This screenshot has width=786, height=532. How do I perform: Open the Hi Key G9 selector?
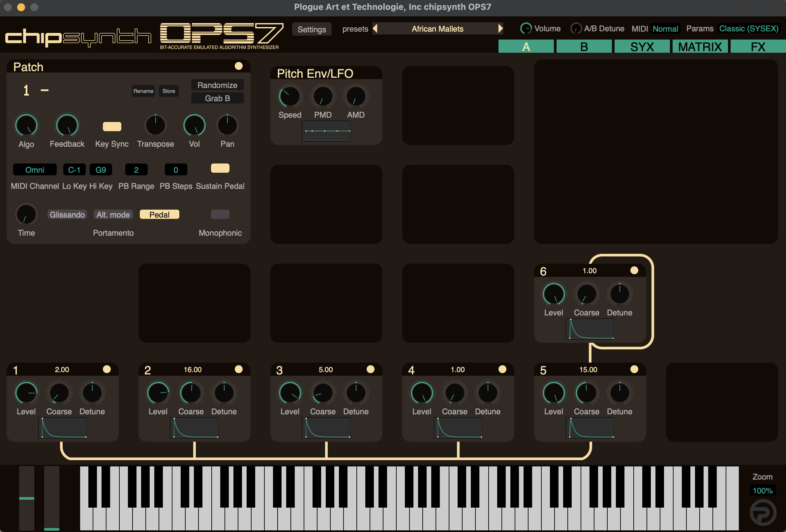(x=101, y=169)
